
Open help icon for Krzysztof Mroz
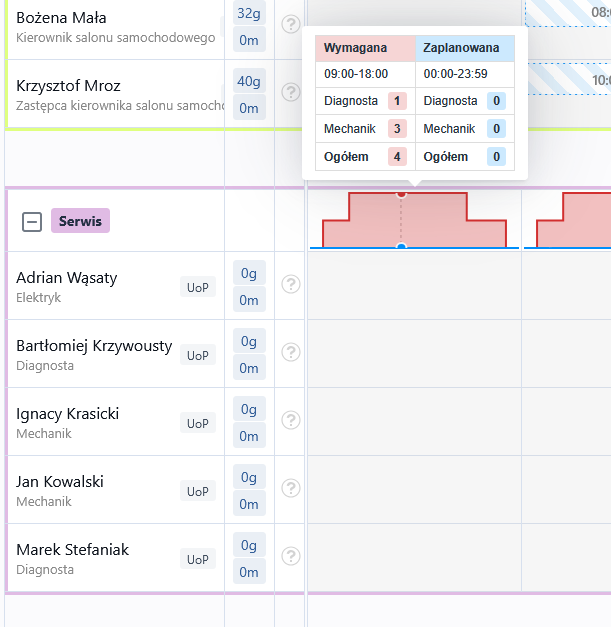(291, 92)
